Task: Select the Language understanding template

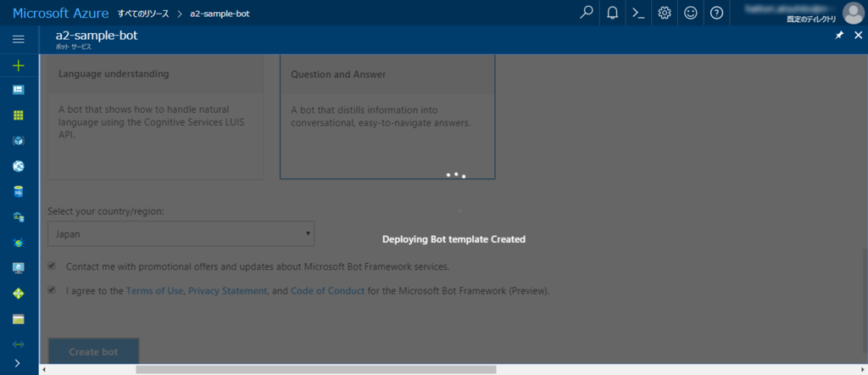Action: (x=156, y=117)
